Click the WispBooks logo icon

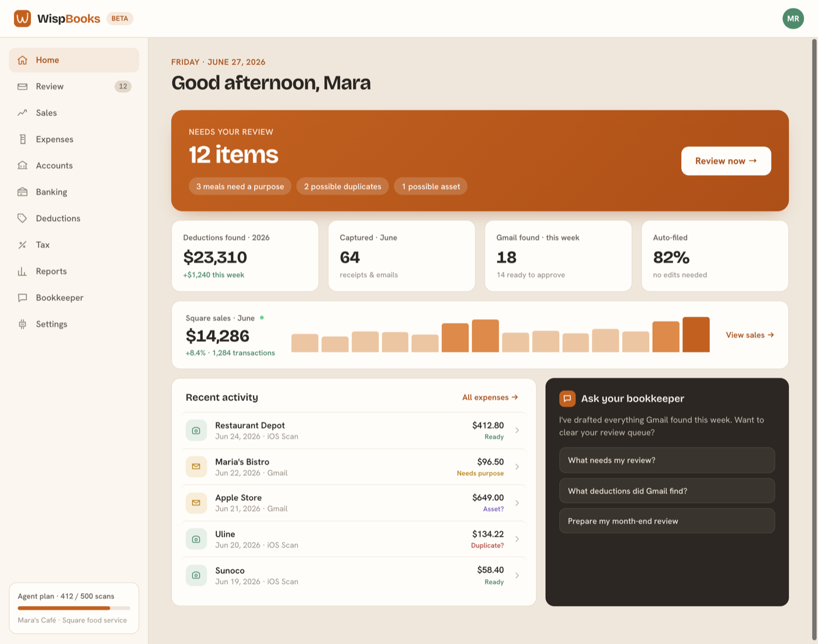[x=22, y=19]
